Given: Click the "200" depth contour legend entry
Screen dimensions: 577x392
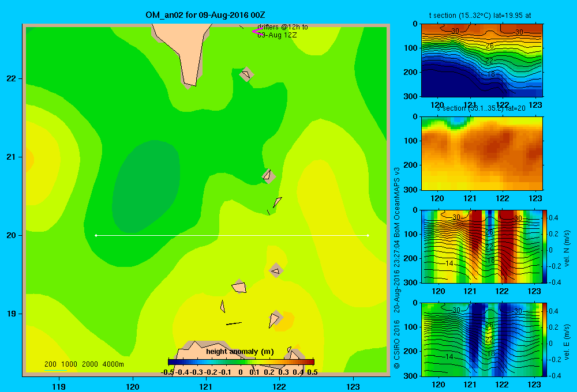Looking at the screenshot, I should 50,364.
